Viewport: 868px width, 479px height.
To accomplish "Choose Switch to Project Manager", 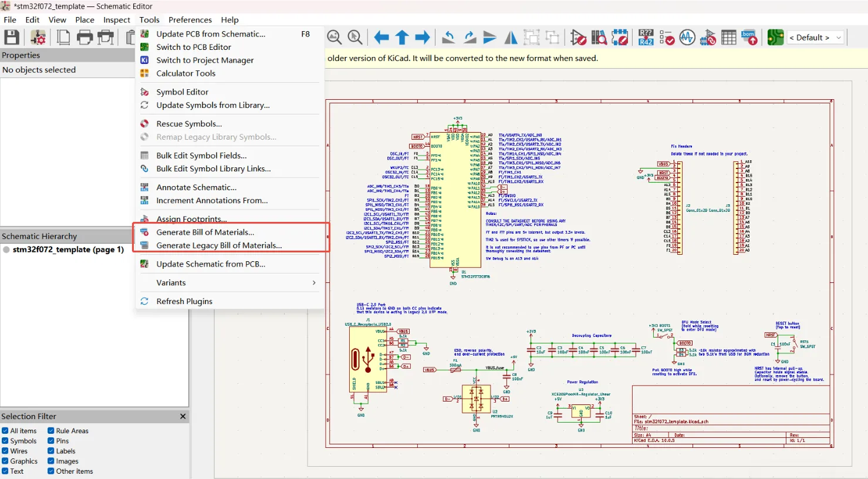I will point(229,60).
